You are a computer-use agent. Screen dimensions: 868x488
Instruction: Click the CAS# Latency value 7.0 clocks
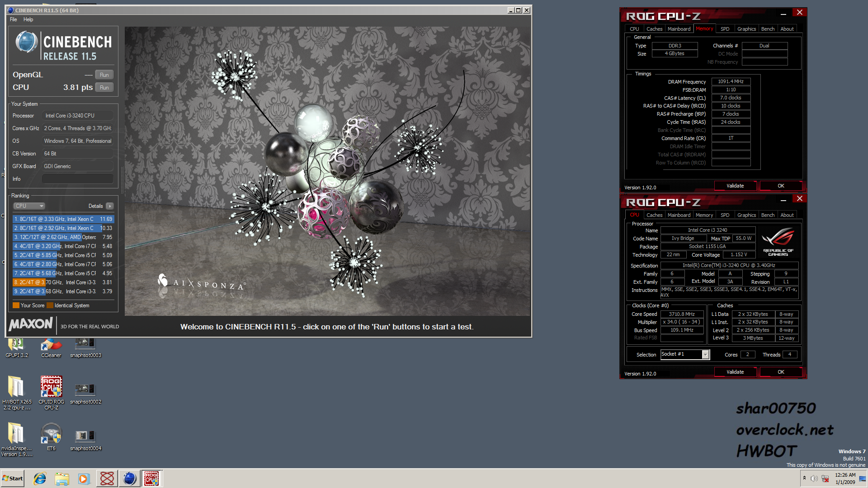[x=731, y=98]
